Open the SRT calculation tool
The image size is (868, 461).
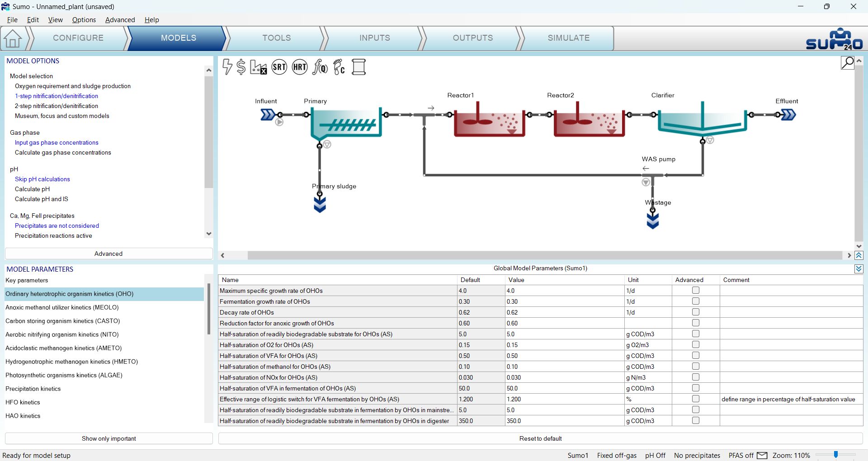tap(279, 67)
